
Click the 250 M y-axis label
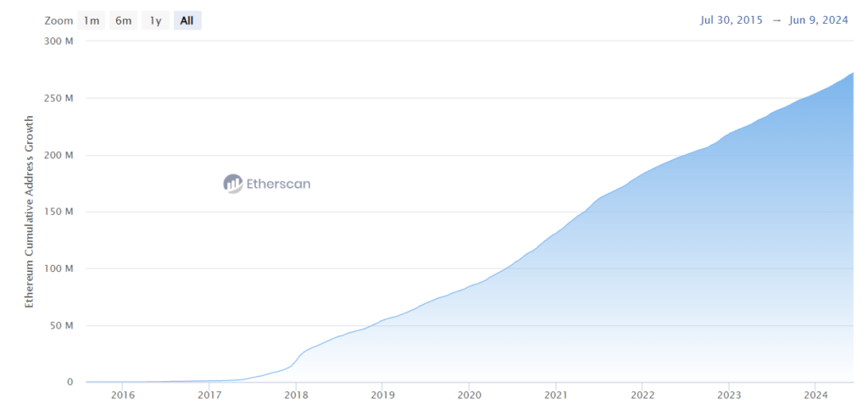point(58,98)
